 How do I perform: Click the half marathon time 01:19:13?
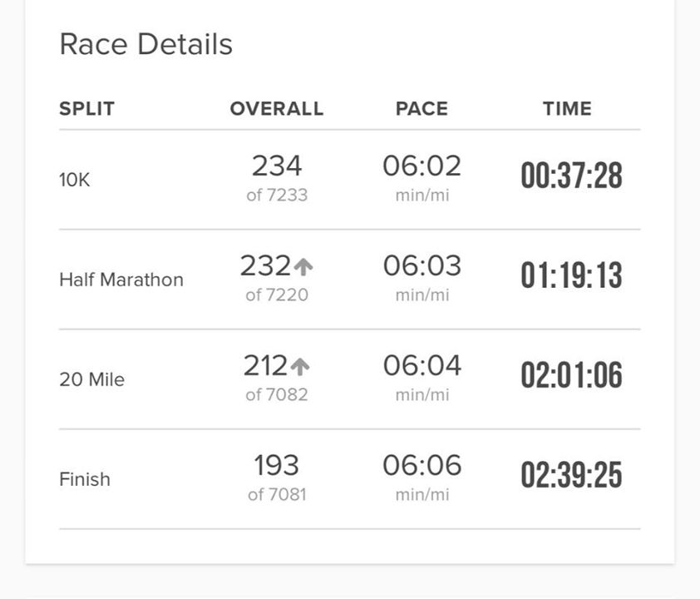coord(571,275)
